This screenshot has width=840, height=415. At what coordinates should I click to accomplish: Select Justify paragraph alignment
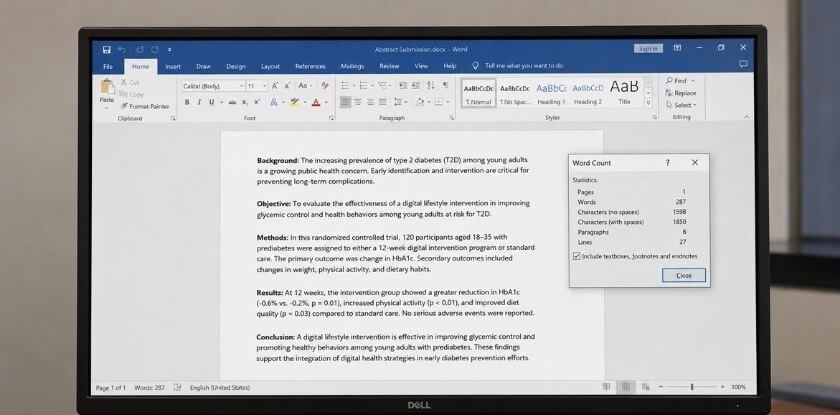coord(382,102)
